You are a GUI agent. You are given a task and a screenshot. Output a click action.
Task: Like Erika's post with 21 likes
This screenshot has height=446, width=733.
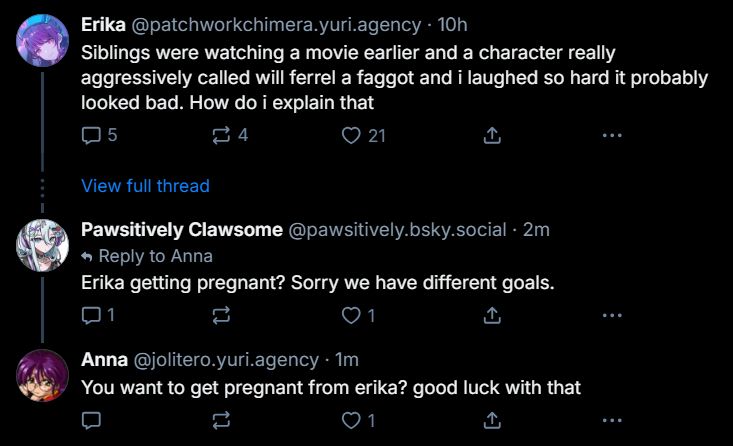pyautogui.click(x=350, y=136)
